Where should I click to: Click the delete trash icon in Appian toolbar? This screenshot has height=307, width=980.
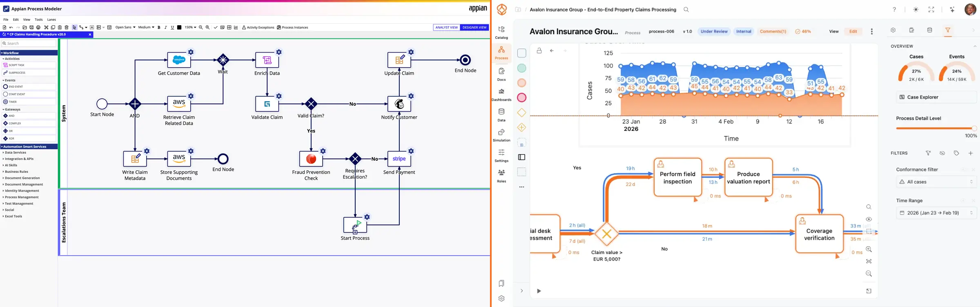[x=67, y=28]
